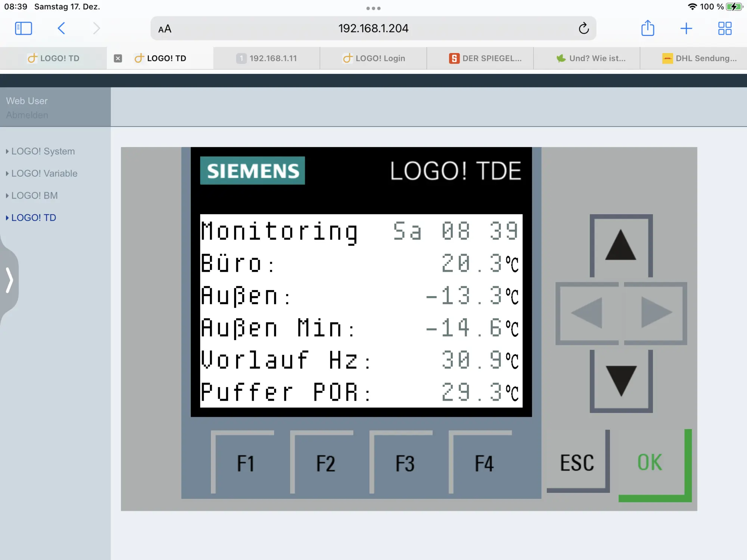Open the Safari share sheet icon
This screenshot has height=560, width=747.
pyautogui.click(x=648, y=28)
